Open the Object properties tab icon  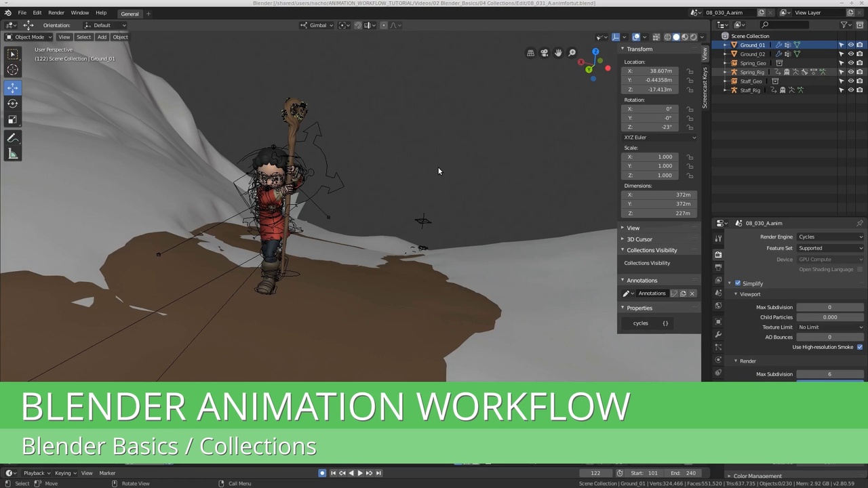click(718, 322)
